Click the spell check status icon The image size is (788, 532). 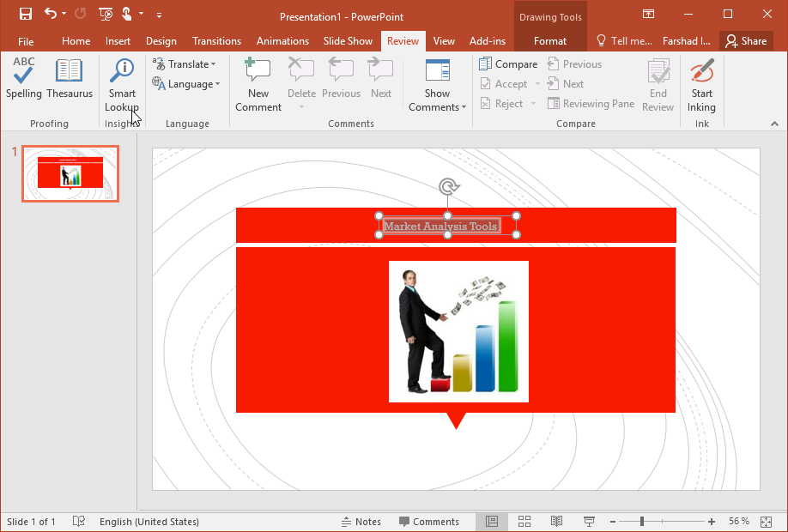click(x=79, y=521)
